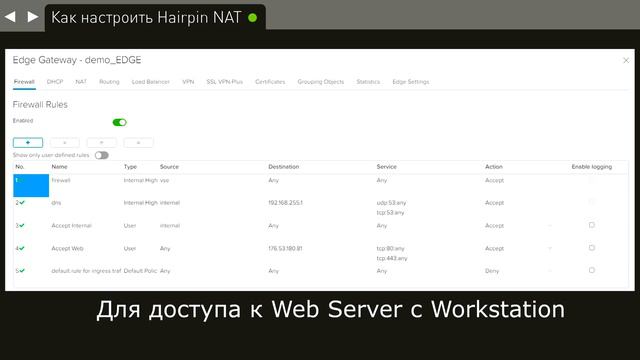The height and width of the screenshot is (360, 640).
Task: Open the NAT tab
Action: (81, 82)
